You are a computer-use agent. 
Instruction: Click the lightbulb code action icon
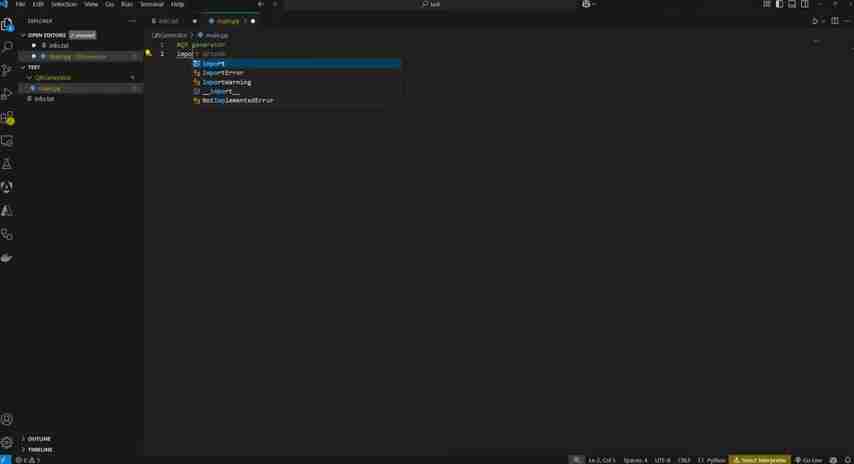tap(148, 53)
